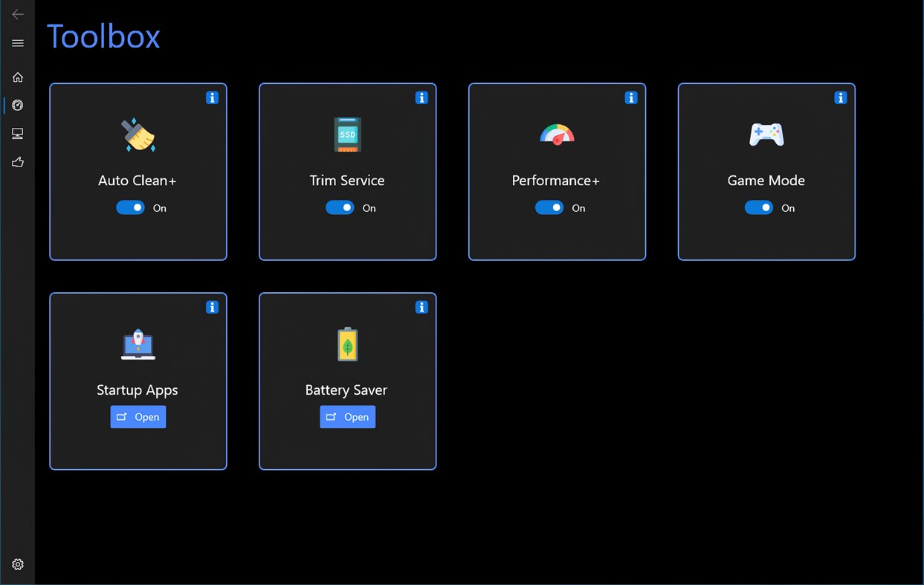The width and height of the screenshot is (924, 585).
Task: Disable the Trim Service switch
Action: tap(340, 207)
